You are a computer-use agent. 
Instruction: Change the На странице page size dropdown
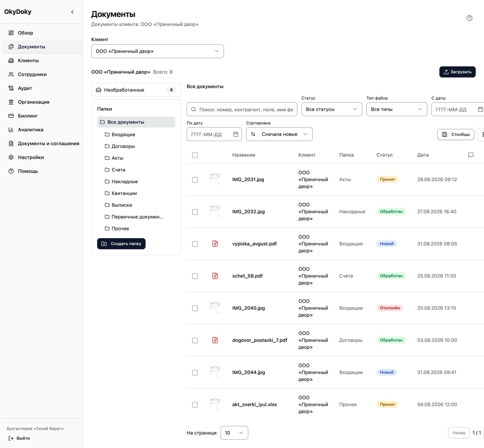(x=234, y=433)
